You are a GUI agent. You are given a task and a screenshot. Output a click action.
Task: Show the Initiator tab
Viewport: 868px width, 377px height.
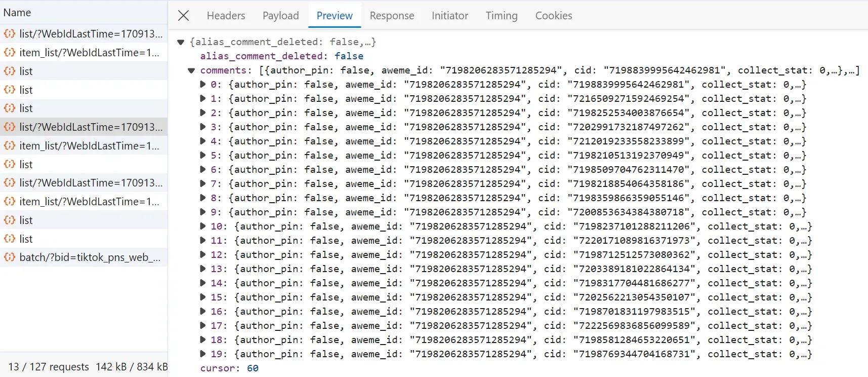point(450,16)
